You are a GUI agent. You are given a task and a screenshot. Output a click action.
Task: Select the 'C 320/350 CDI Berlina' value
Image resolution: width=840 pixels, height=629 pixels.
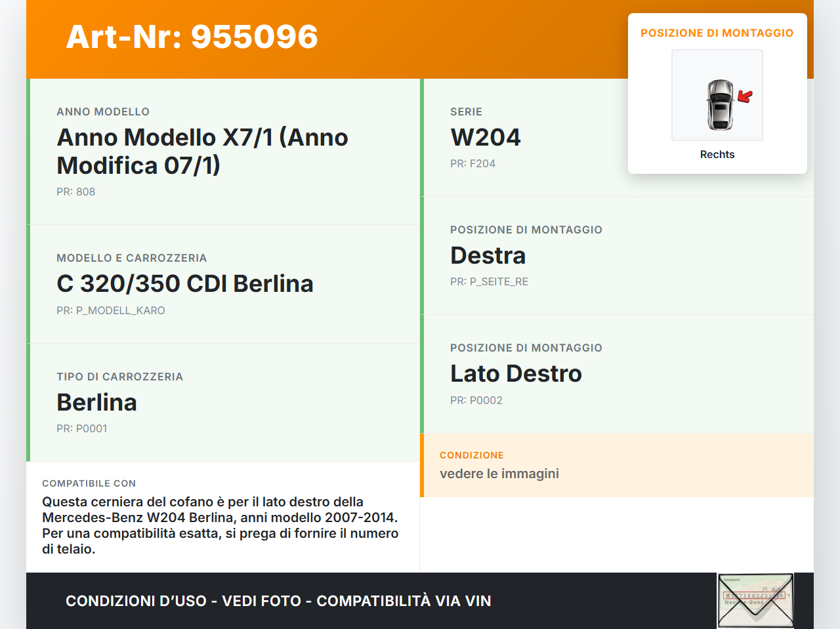(185, 283)
